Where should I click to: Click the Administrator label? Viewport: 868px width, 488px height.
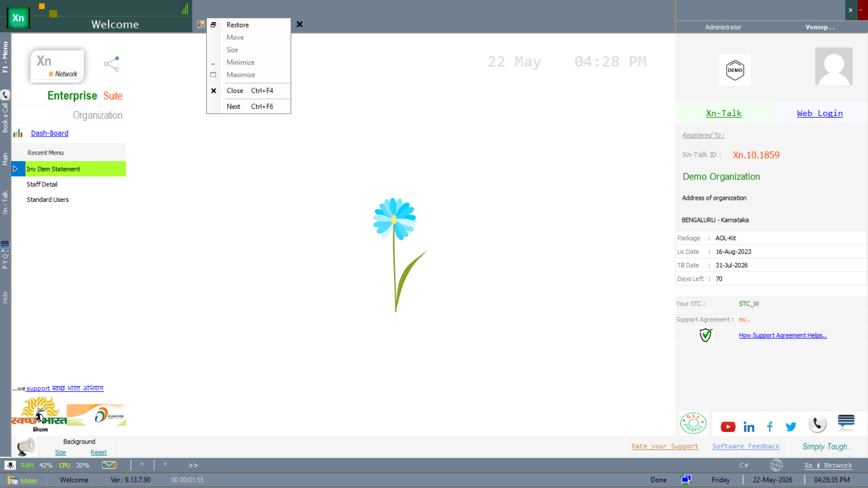point(723,27)
